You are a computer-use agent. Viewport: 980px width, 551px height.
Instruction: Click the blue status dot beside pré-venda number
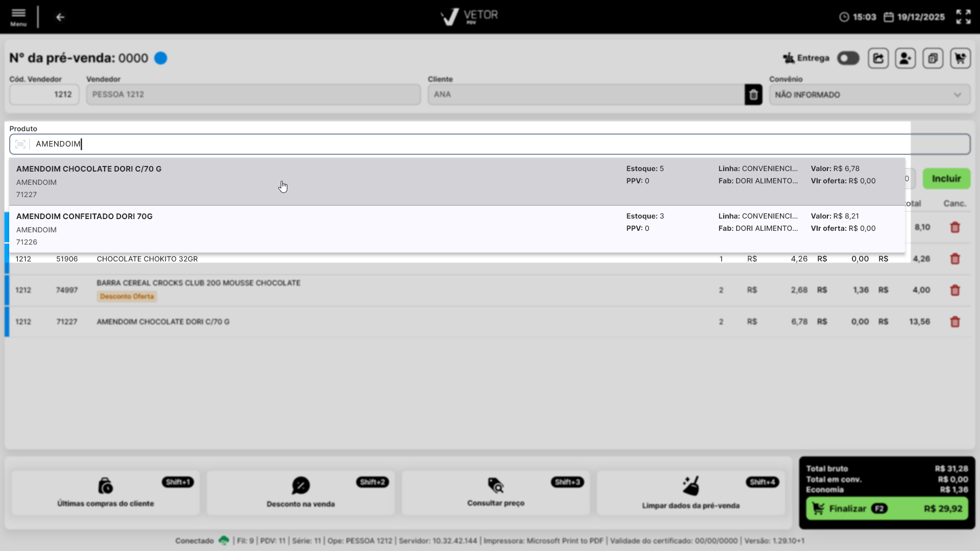point(161,58)
